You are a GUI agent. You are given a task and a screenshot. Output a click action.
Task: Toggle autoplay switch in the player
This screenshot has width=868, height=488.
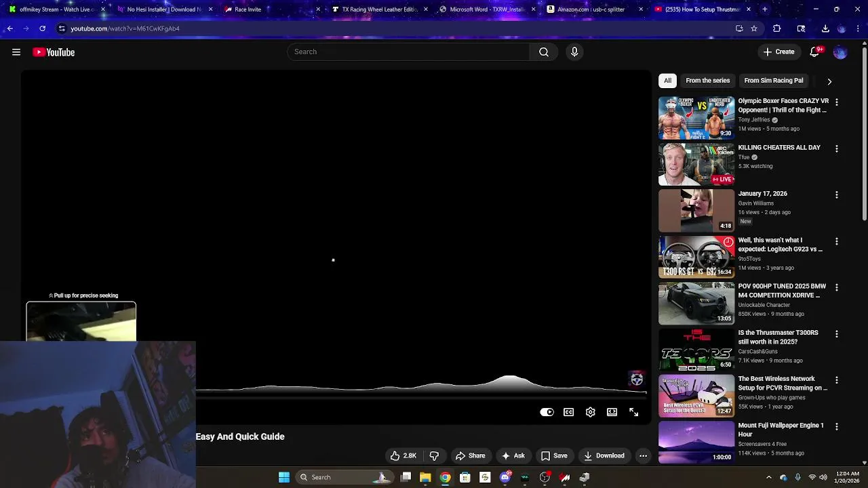click(x=547, y=412)
